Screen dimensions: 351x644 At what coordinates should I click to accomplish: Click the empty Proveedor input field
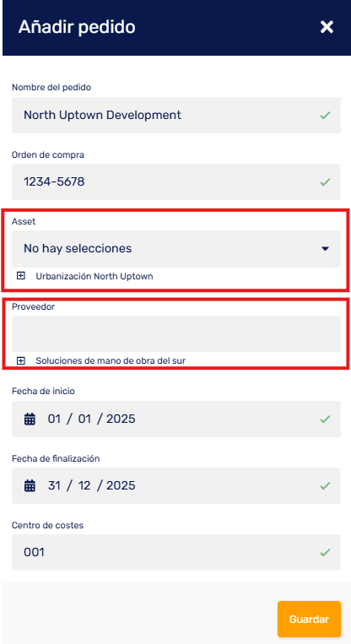(176, 333)
